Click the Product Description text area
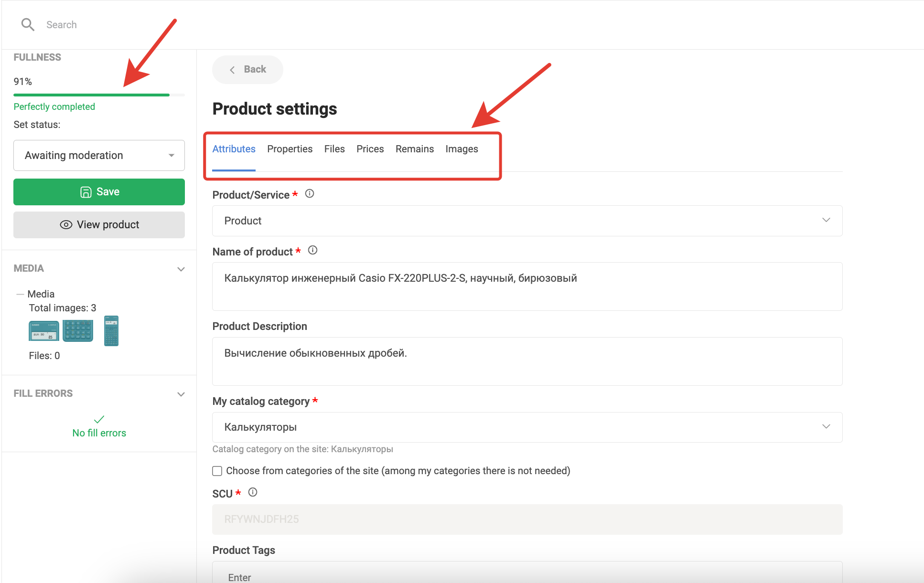924x583 pixels. coord(527,361)
